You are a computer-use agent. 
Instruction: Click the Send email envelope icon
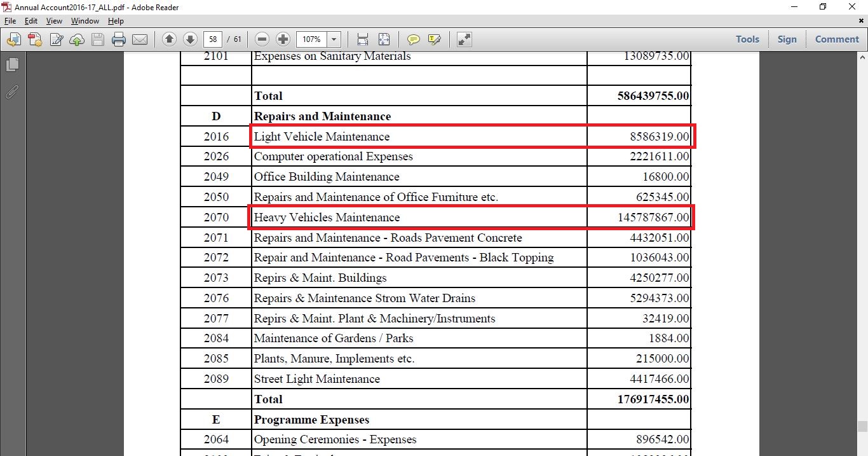tap(140, 39)
